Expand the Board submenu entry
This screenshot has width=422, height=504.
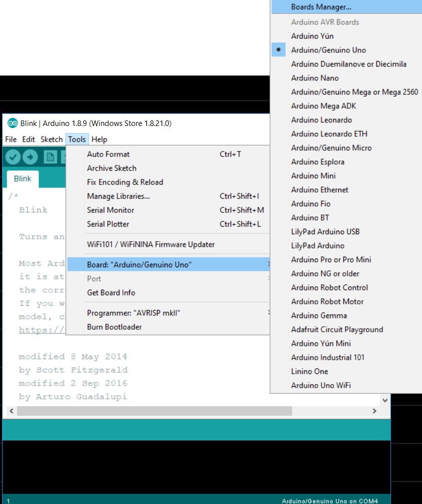tap(168, 265)
